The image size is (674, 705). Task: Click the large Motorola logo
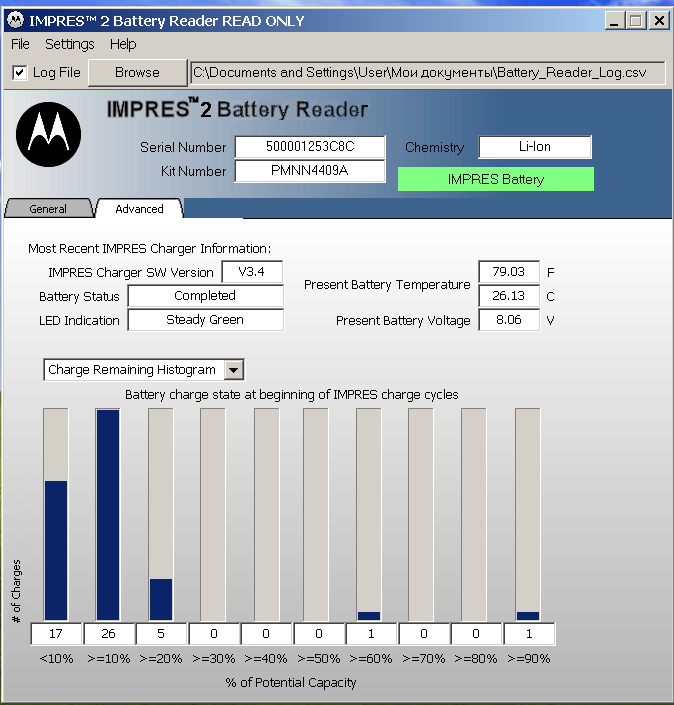(x=49, y=134)
